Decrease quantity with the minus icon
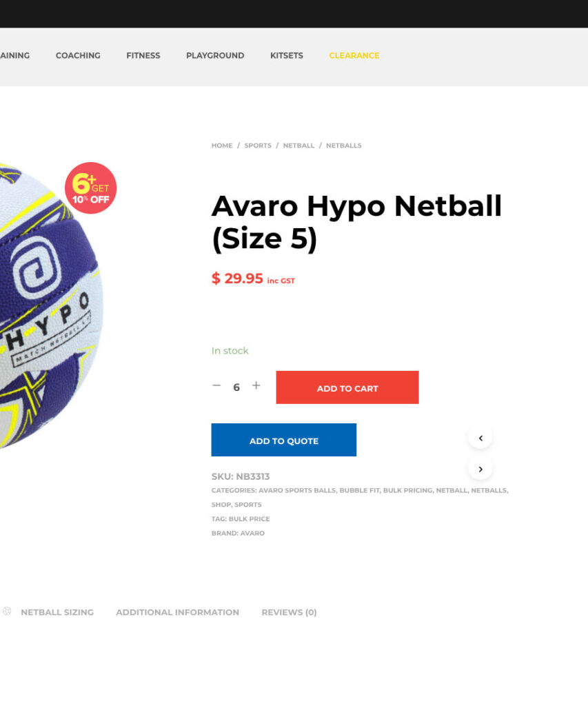This screenshot has height=706, width=588. click(216, 386)
